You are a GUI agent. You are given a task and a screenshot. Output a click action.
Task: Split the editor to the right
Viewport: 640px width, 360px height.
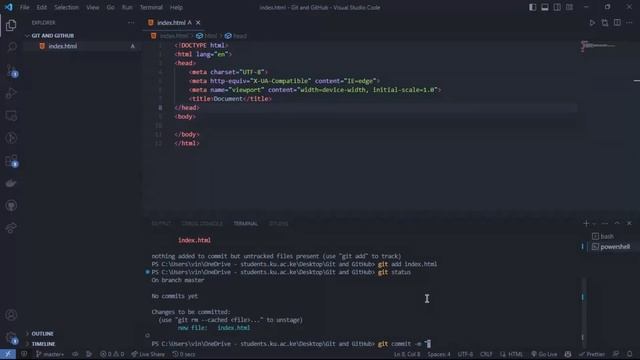pyautogui.click(x=617, y=23)
